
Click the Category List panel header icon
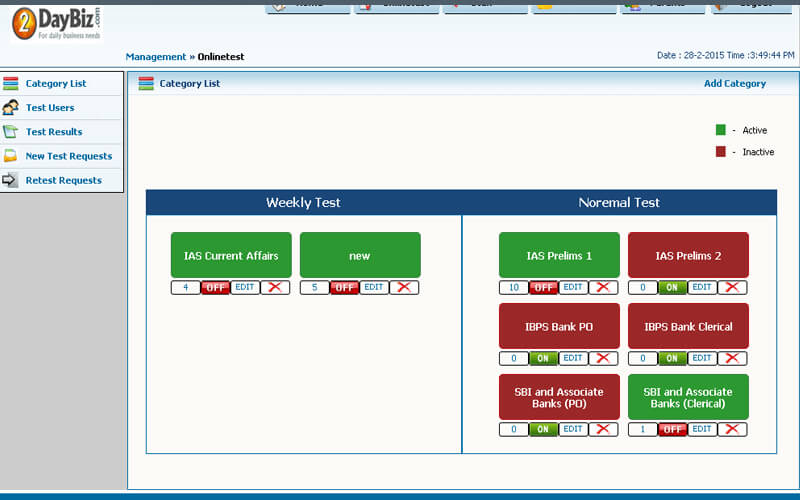coord(146,83)
